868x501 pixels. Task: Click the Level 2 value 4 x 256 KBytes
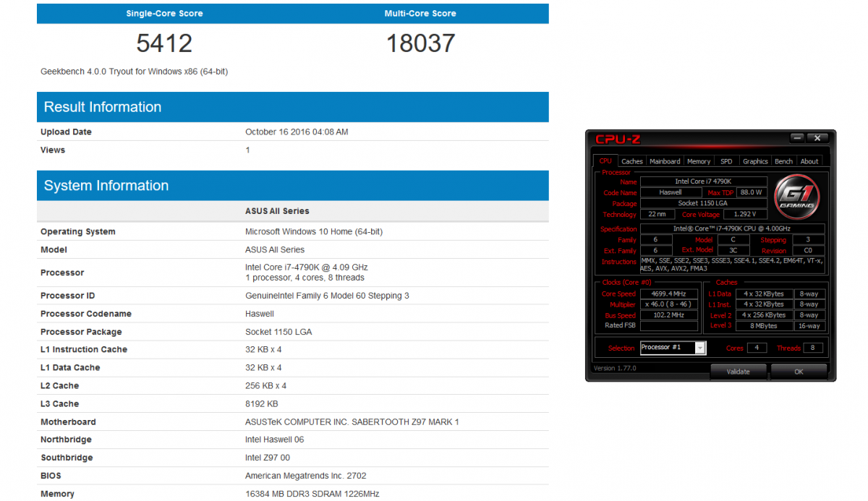pyautogui.click(x=764, y=315)
